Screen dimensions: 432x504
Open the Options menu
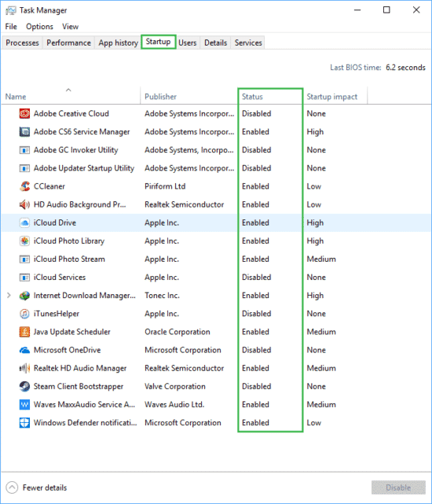[39, 27]
